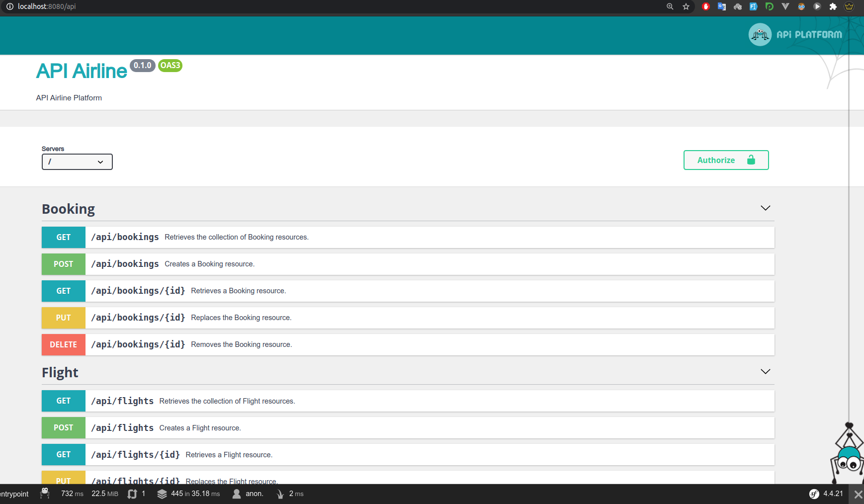This screenshot has height=504, width=864.
Task: Expand PUT /api/bookings/{id} operation
Action: (408, 318)
